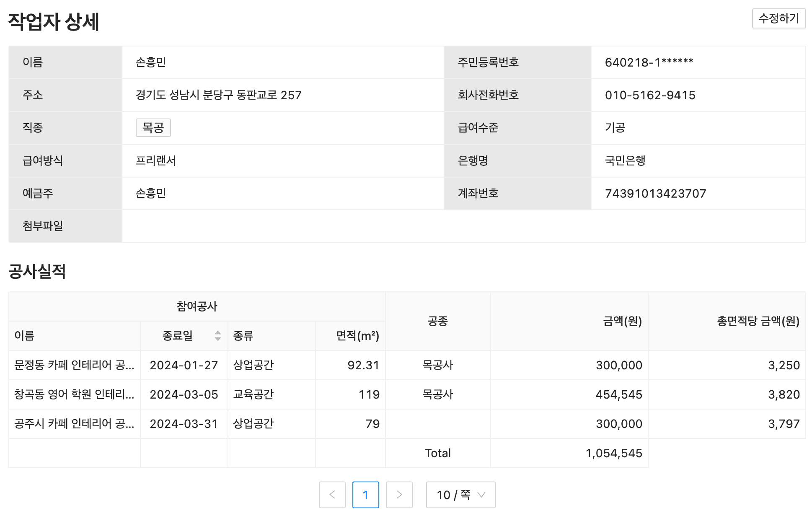Image resolution: width=812 pixels, height=515 pixels.
Task: Click the 종료일 column header
Action: (178, 336)
